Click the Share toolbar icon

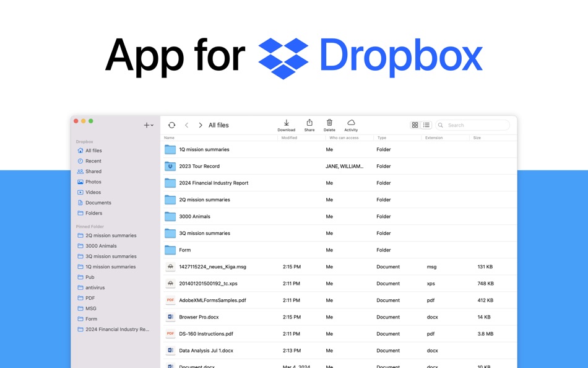coord(309,125)
